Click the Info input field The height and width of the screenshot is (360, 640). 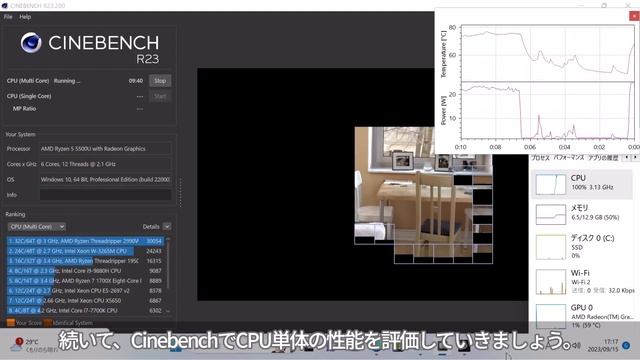(105, 195)
